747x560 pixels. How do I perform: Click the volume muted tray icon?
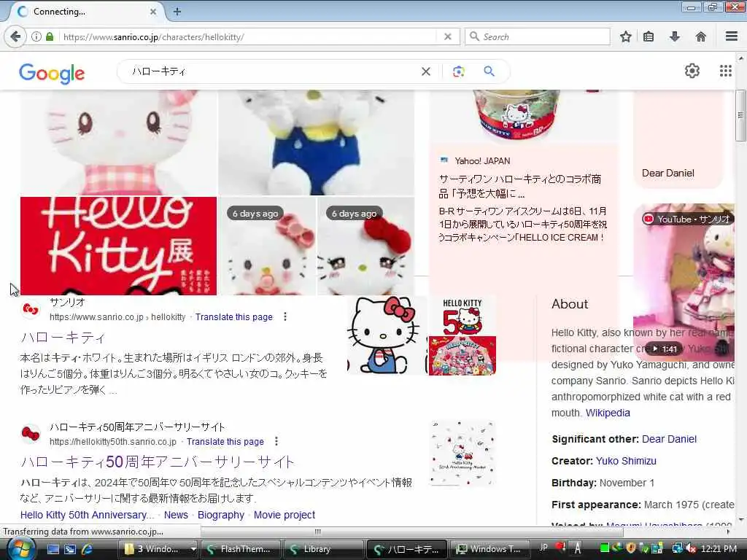692,548
